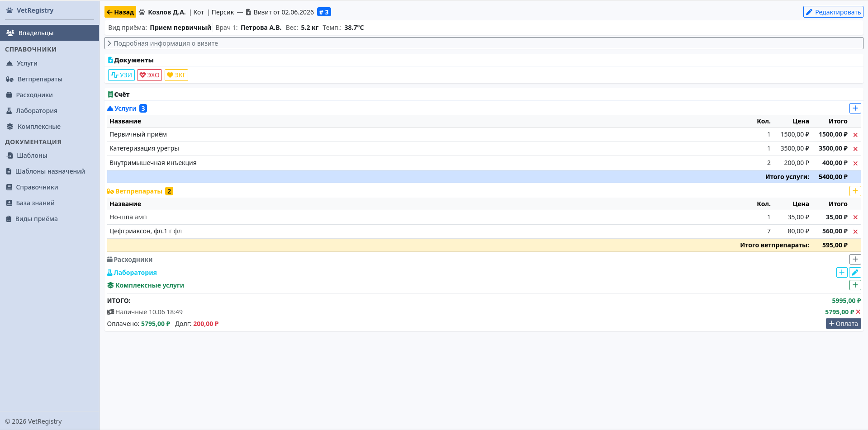Click the Ветпрепараты pills section icon
Image resolution: width=868 pixels, height=430 pixels.
pyautogui.click(x=110, y=191)
